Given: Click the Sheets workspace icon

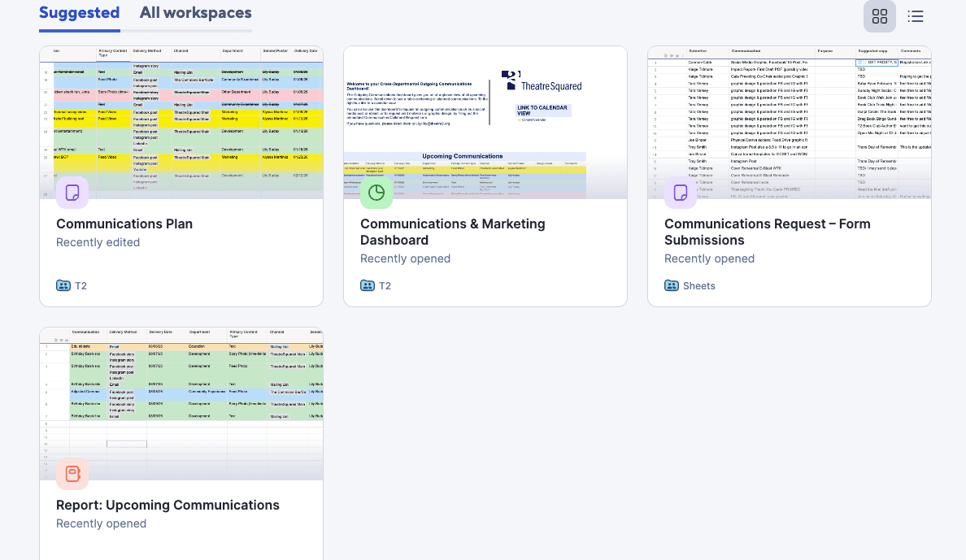Looking at the screenshot, I should [x=672, y=285].
